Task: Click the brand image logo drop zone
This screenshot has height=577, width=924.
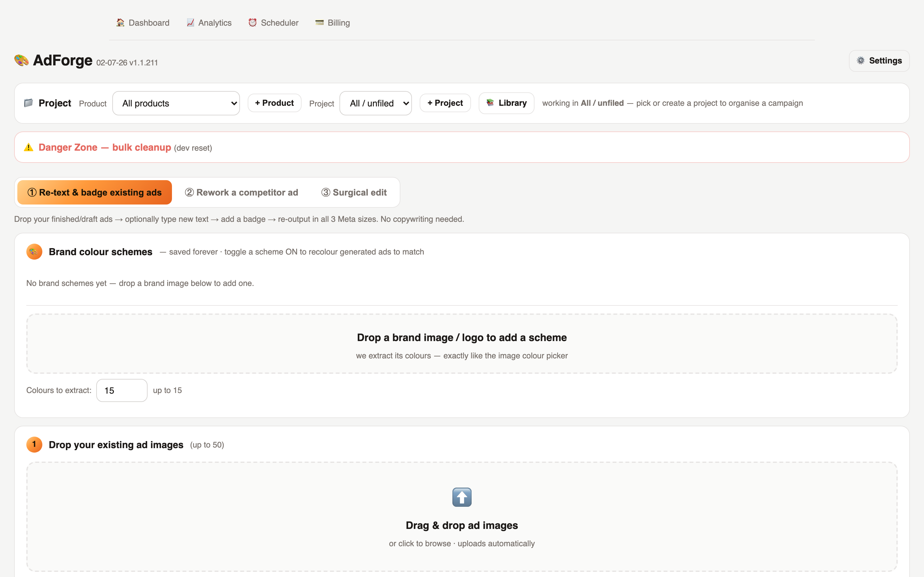Action: pyautogui.click(x=462, y=344)
